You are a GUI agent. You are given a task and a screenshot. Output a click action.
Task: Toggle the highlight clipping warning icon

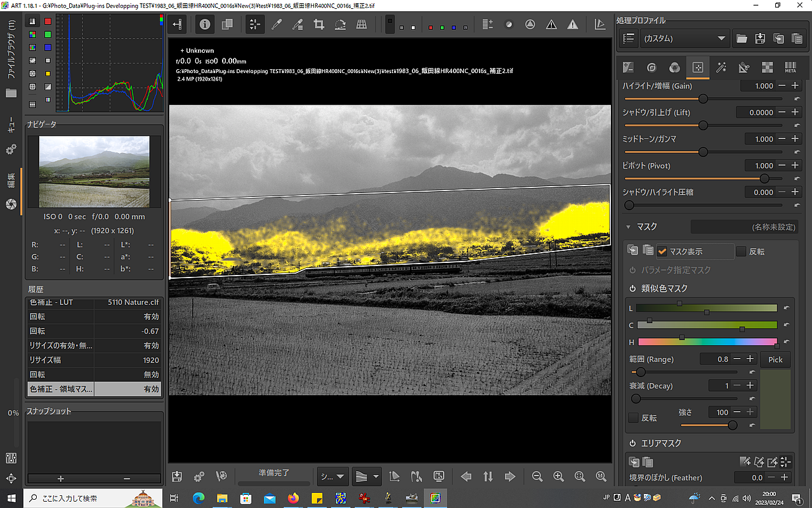[573, 25]
